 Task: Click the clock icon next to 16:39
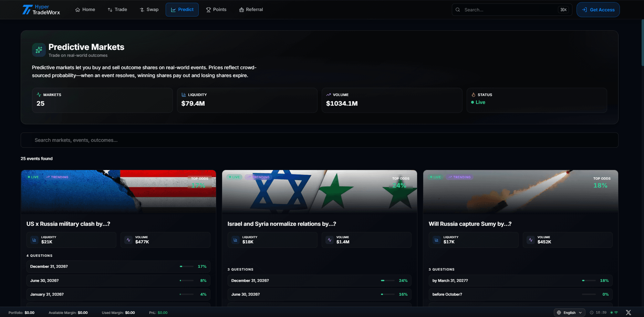[592, 313]
